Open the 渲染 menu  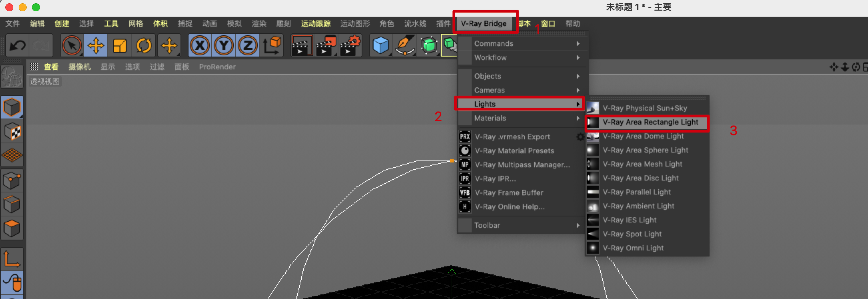259,24
